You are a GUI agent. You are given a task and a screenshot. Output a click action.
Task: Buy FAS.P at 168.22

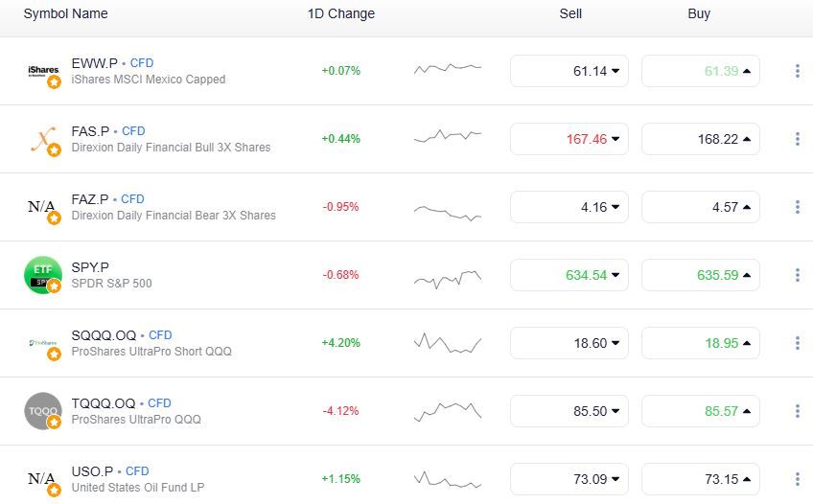(x=701, y=139)
